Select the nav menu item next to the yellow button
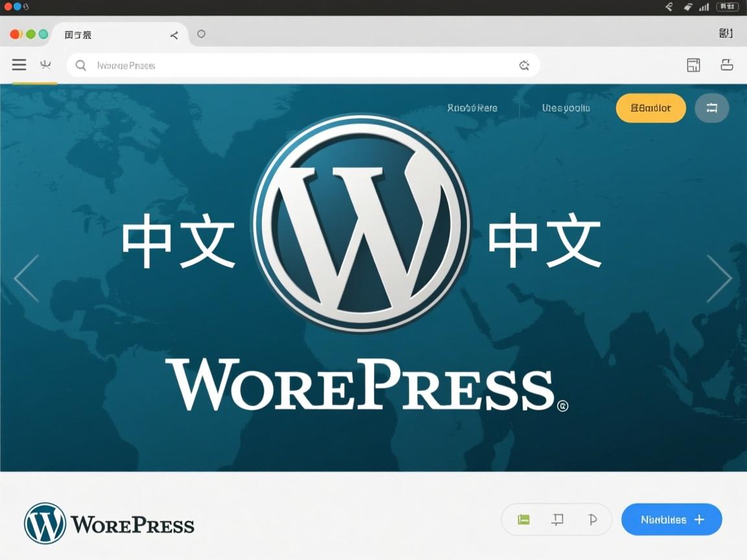 pos(565,108)
